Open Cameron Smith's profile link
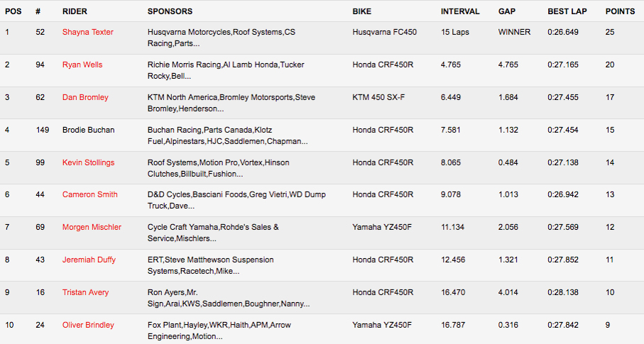Image resolution: width=644 pixels, height=344 pixels. point(89,194)
